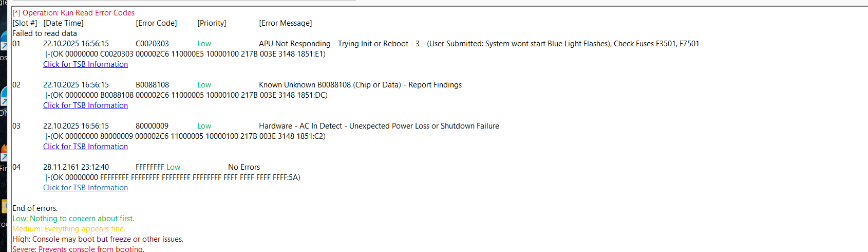868x252 pixels.
Task: Click the 'Medium: Everything appears fine' legend
Action: point(69,229)
